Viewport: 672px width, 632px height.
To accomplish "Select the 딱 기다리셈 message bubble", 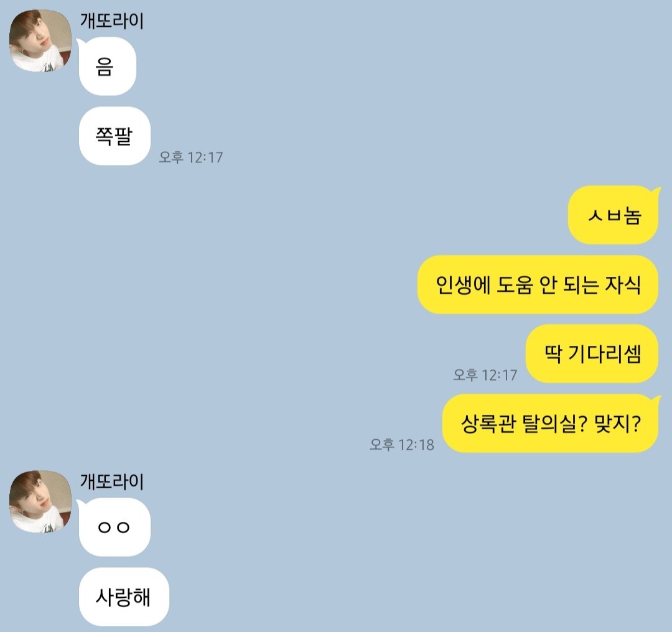I will point(592,354).
